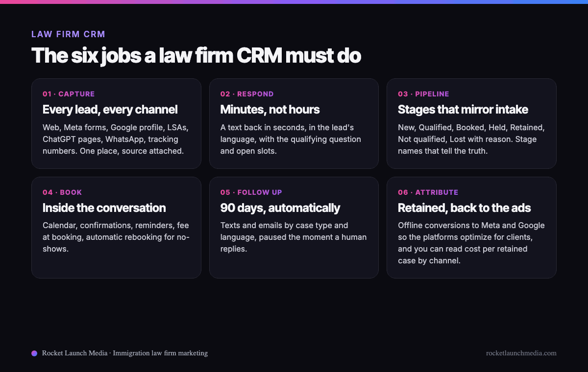The image size is (588, 372).
Task: Click the '01 · CAPTURE' label
Action: point(69,94)
